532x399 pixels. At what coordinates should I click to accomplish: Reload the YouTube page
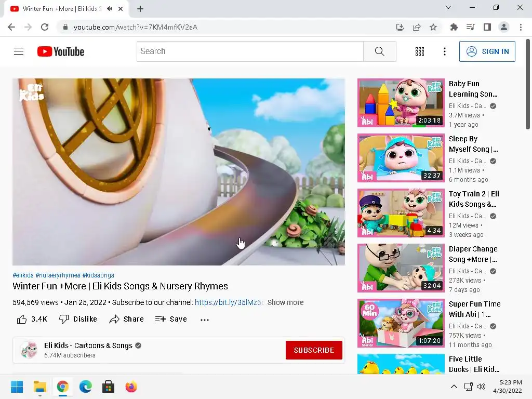click(x=45, y=27)
